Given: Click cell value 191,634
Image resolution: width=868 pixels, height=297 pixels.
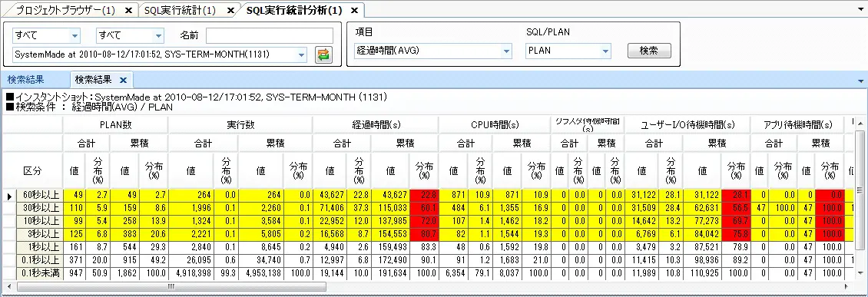Looking at the screenshot, I should (x=390, y=272).
